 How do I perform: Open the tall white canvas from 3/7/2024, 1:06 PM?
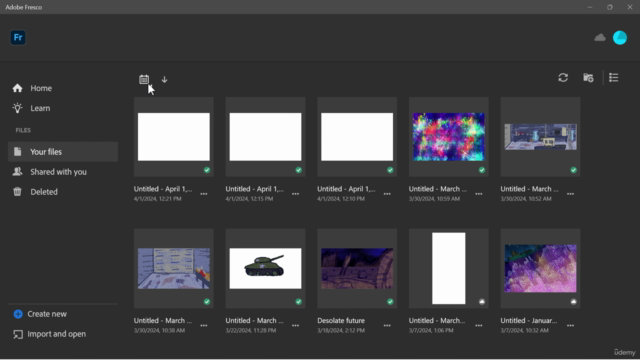(449, 268)
